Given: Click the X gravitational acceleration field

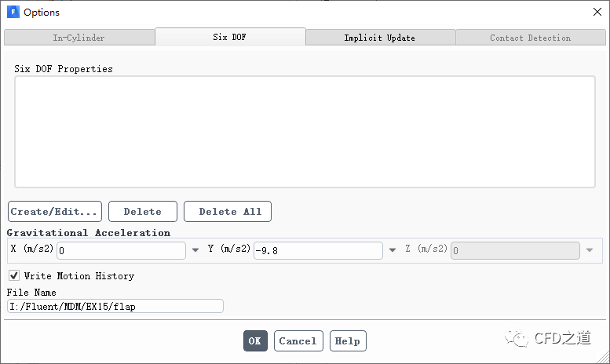Looking at the screenshot, I should tap(121, 250).
